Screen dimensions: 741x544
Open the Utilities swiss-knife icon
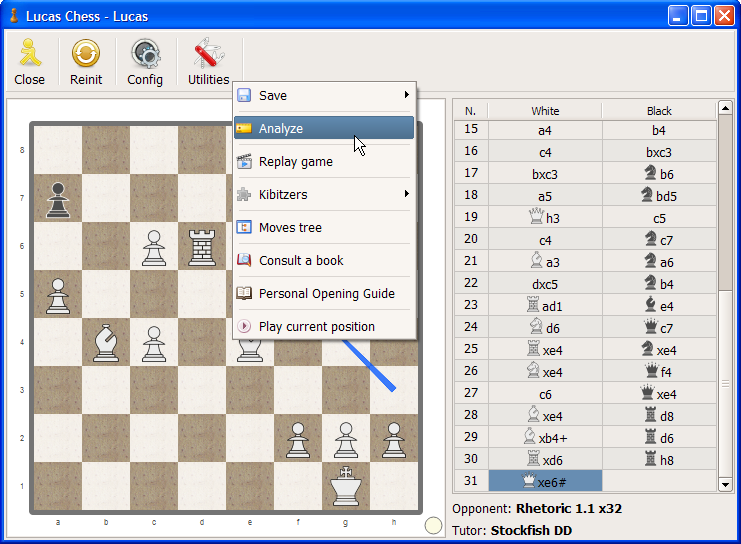[x=208, y=52]
